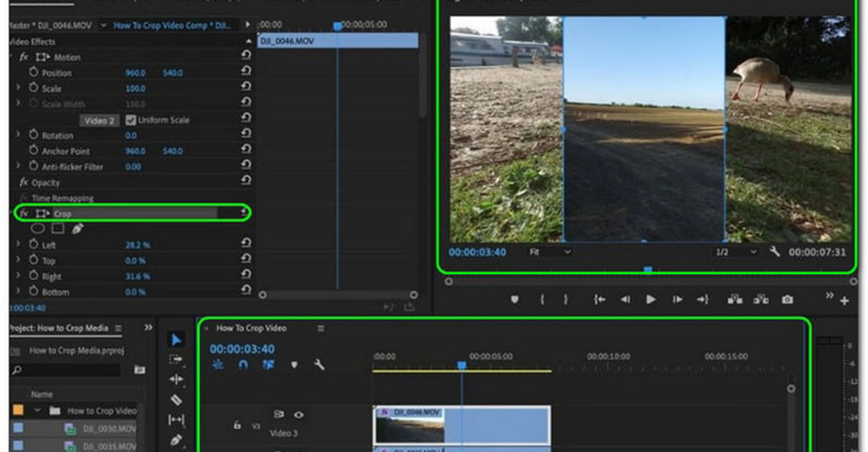This screenshot has width=868, height=452.
Task: Toggle Uniform Scale checkbox
Action: 131,120
